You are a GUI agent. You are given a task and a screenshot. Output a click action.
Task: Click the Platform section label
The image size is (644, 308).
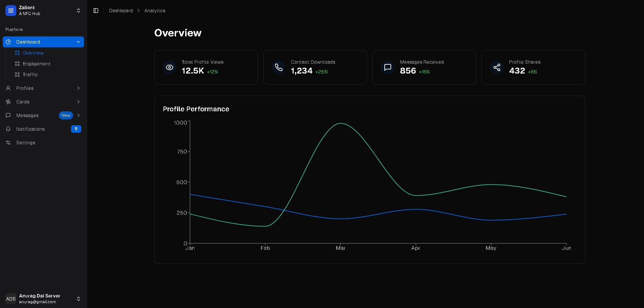click(x=14, y=30)
